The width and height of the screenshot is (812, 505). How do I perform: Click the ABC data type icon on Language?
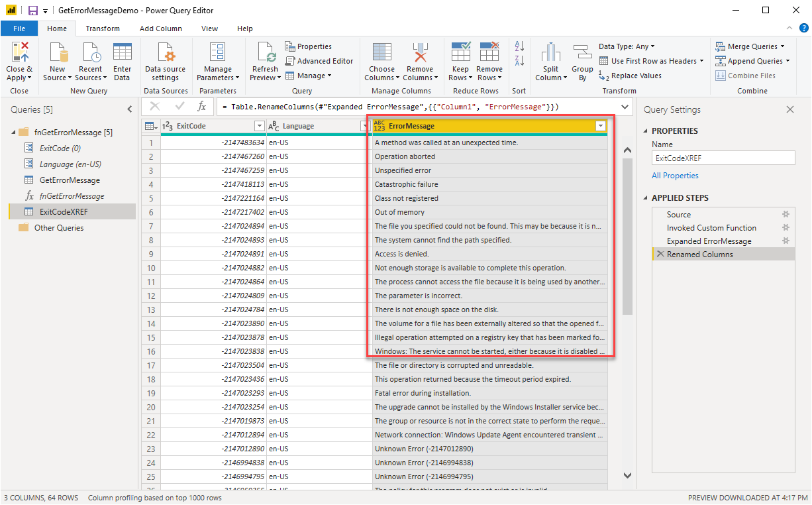[274, 126]
